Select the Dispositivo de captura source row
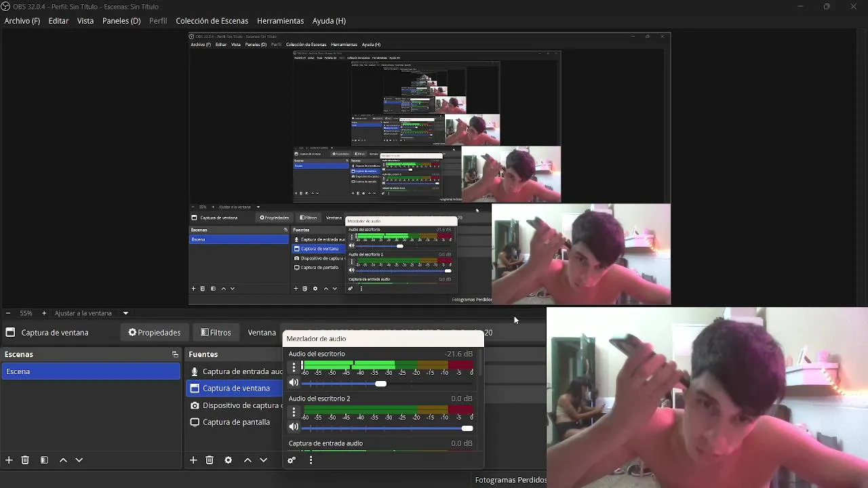Viewport: 868px width, 488px height. tap(235, 405)
